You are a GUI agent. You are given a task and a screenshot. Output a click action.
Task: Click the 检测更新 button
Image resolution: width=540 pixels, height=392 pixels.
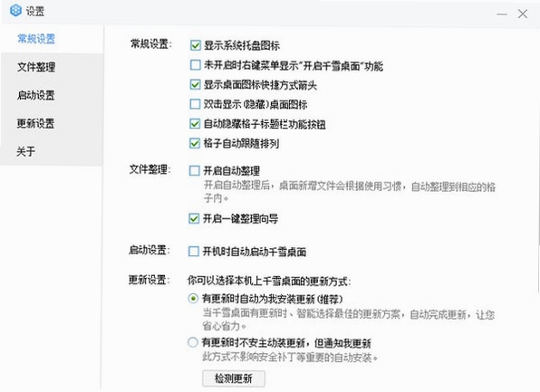coord(234,378)
